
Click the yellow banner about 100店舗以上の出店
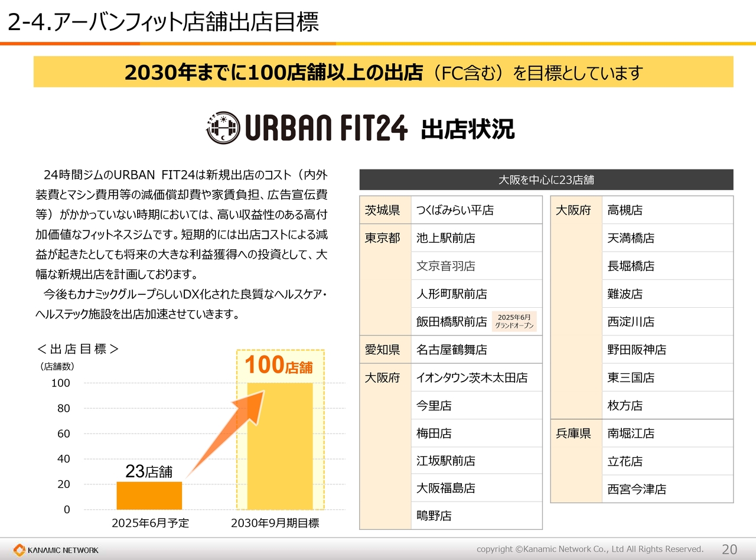point(383,72)
